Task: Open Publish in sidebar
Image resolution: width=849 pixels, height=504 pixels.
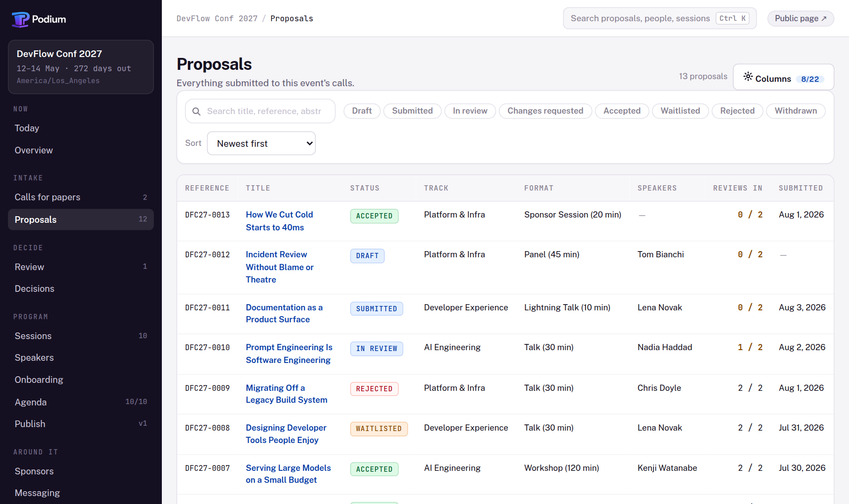Action: click(x=81, y=424)
